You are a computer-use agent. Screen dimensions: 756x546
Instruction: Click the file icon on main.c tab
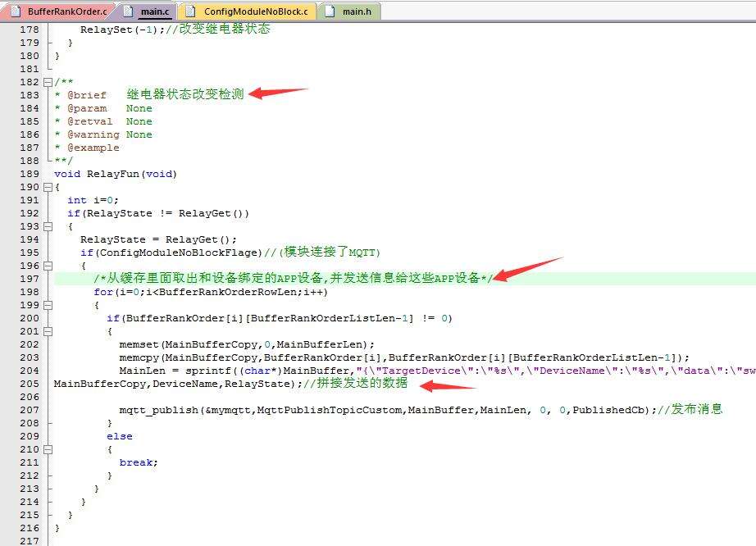pos(129,11)
